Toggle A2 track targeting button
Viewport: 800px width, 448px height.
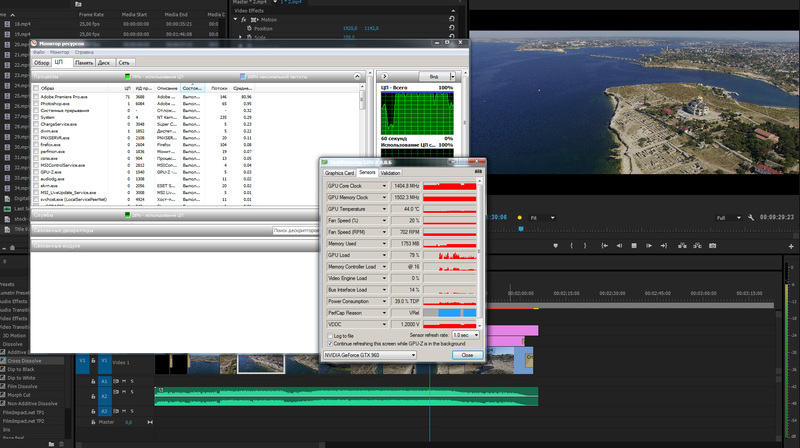[104, 396]
